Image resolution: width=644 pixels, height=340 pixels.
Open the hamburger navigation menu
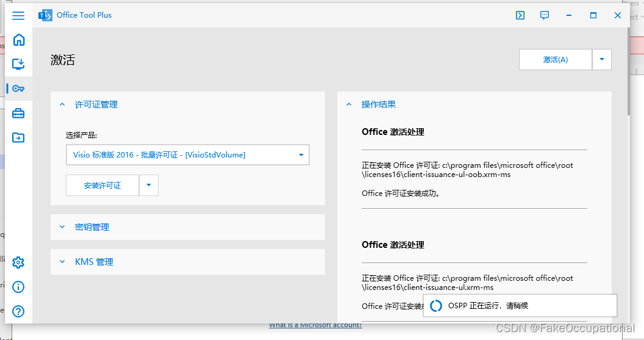point(18,16)
